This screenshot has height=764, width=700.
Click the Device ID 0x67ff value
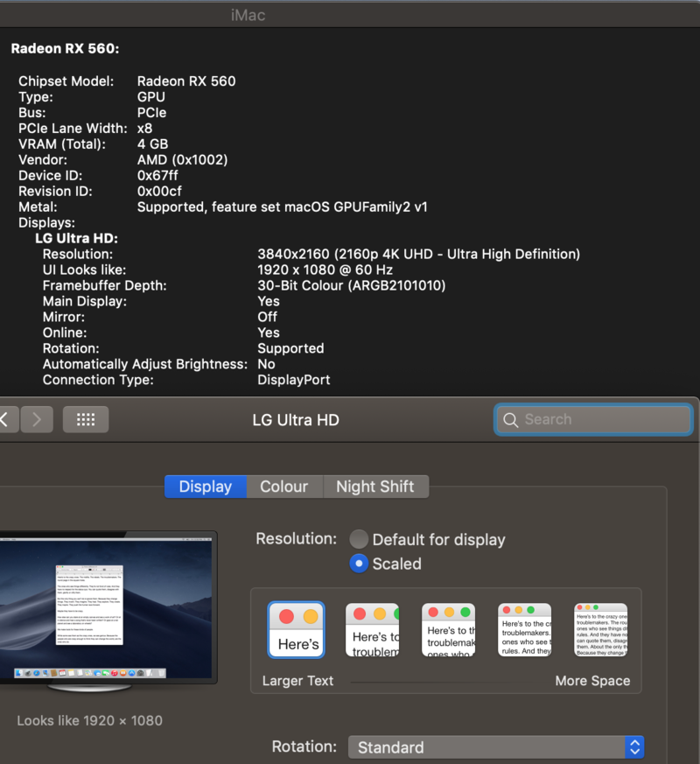(x=157, y=175)
